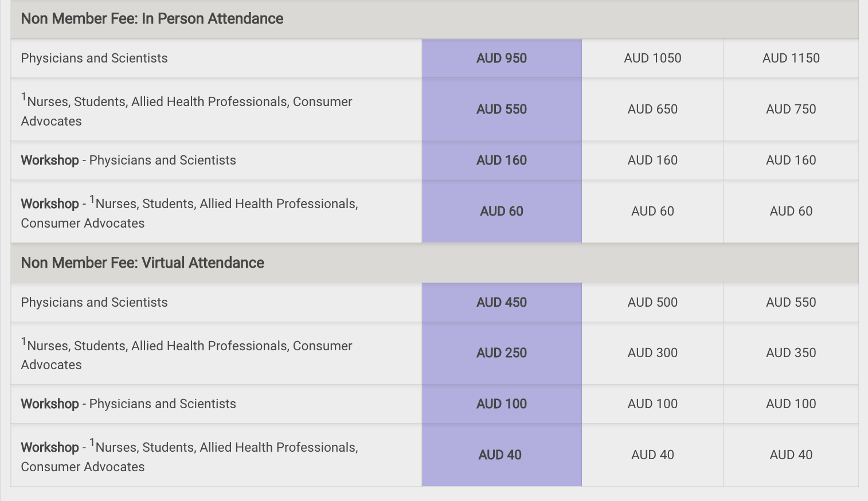The width and height of the screenshot is (868, 501).
Task: Click the "Non Member Fee: Virtual Attendance" heading
Action: point(142,263)
